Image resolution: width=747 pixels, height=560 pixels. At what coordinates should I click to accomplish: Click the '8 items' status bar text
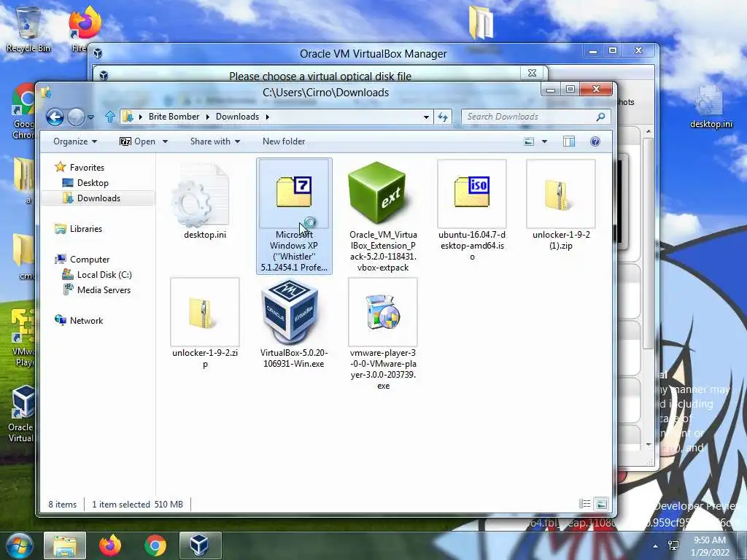(x=63, y=505)
